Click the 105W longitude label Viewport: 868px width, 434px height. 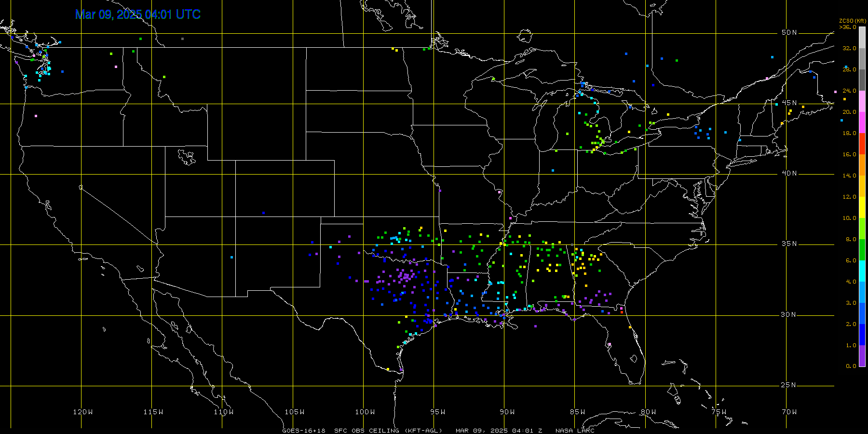(x=295, y=412)
